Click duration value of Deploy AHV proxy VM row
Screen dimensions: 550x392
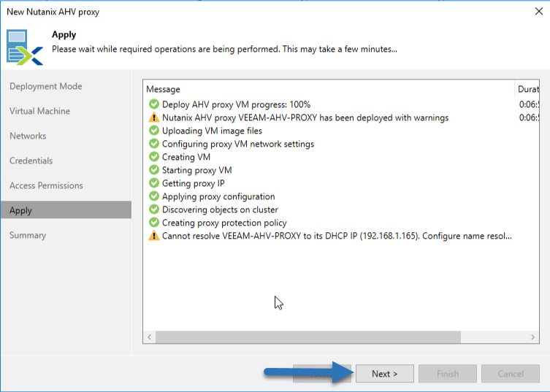(529, 104)
